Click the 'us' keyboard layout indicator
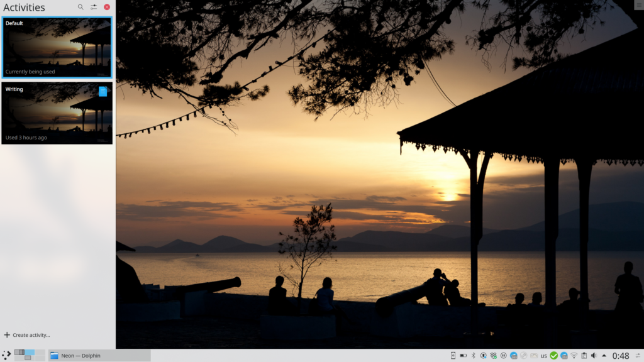Screen dimensions: 644x362 (544, 356)
